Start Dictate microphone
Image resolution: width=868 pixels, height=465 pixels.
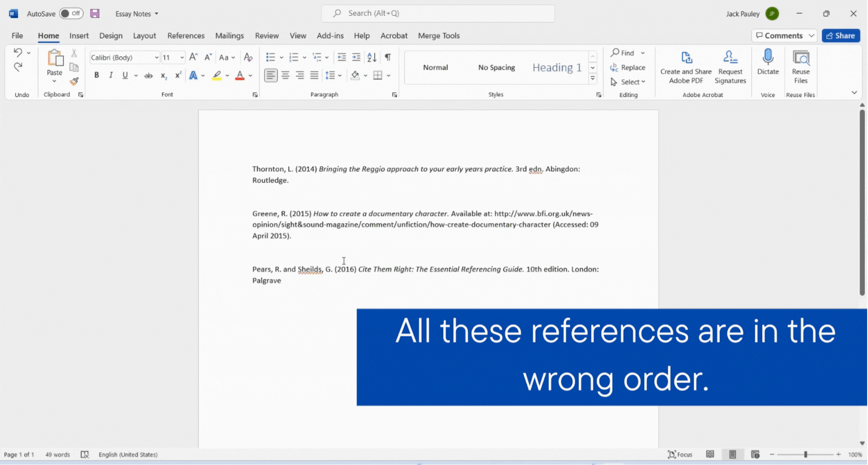(x=768, y=63)
